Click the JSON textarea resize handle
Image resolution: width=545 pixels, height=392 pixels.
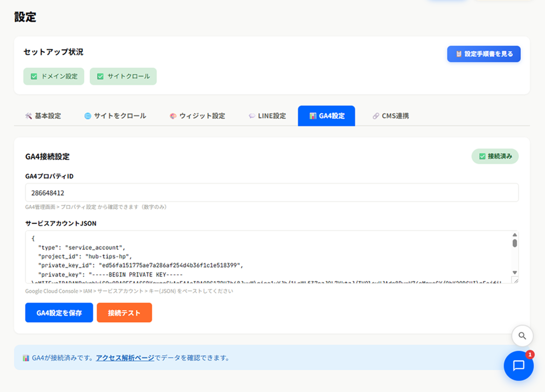pos(516,280)
